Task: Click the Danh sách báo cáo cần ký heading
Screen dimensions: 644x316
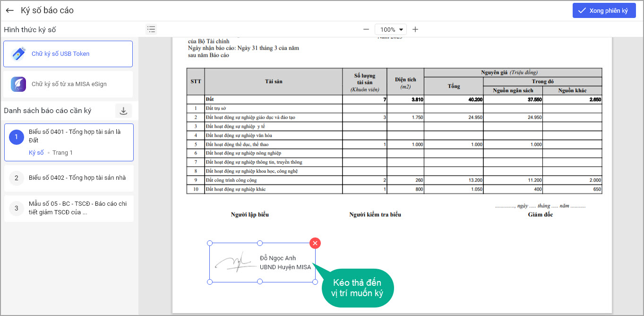Action: coord(48,111)
